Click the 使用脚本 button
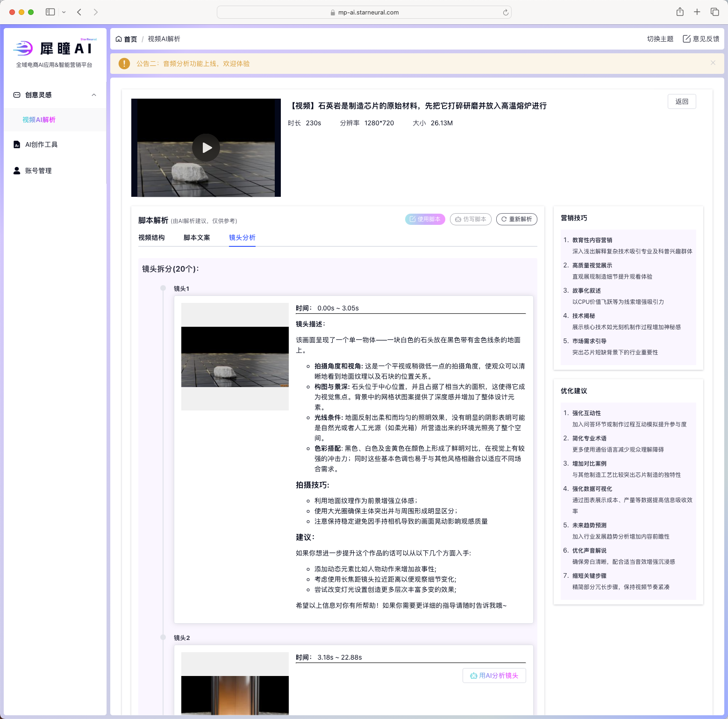The height and width of the screenshot is (719, 728). click(x=425, y=219)
